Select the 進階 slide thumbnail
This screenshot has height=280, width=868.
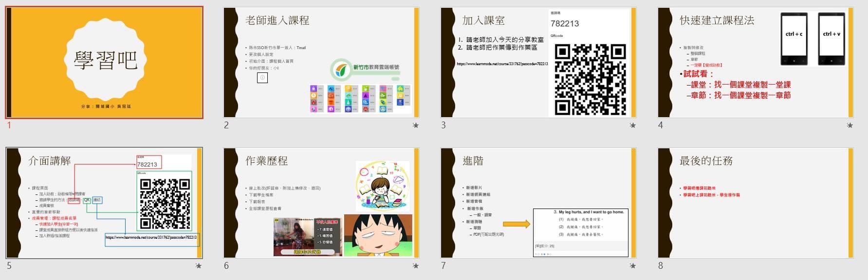[x=538, y=203]
